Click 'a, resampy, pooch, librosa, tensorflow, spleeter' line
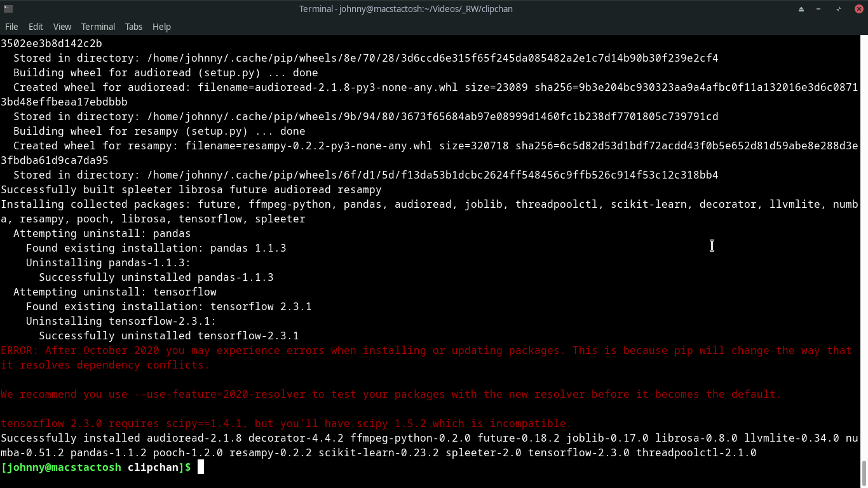This screenshot has width=868, height=488. [x=153, y=219]
